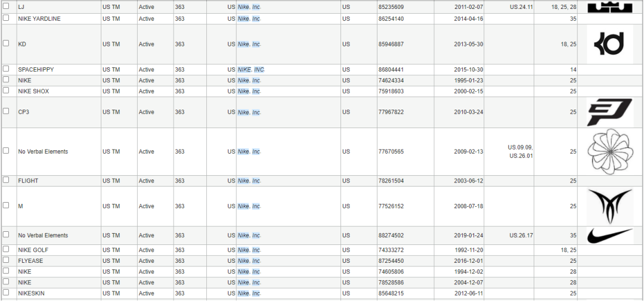Select the NIKE YARDLINE row checkbox
644x301 pixels.
coord(6,18)
